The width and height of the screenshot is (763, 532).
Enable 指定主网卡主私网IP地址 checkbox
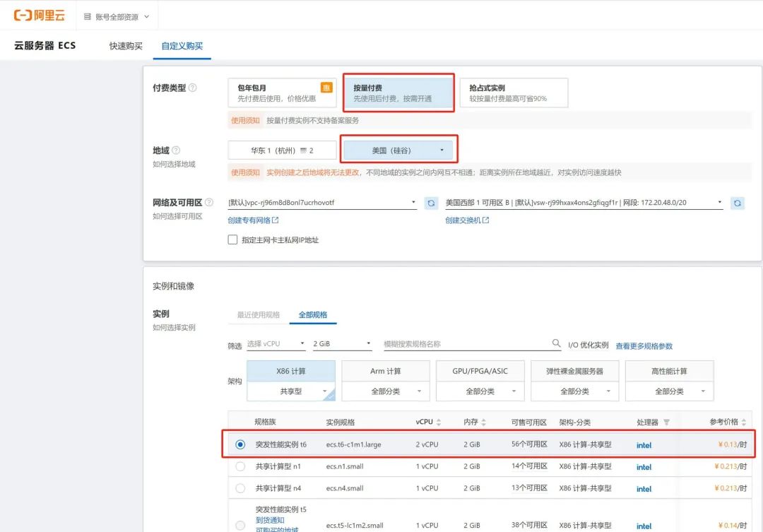[232, 240]
